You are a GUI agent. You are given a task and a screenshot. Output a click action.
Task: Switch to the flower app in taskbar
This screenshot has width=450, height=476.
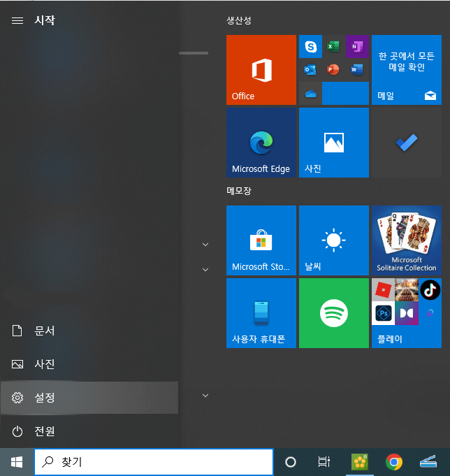click(x=360, y=462)
